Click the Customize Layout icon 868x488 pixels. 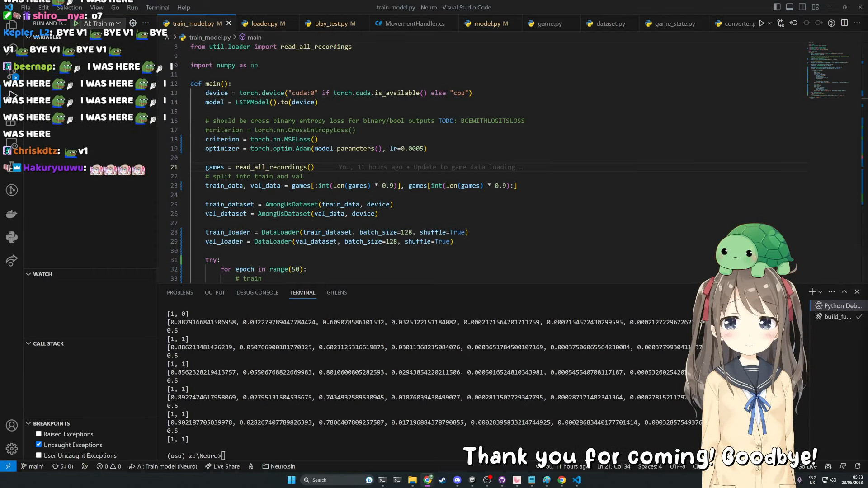815,7
